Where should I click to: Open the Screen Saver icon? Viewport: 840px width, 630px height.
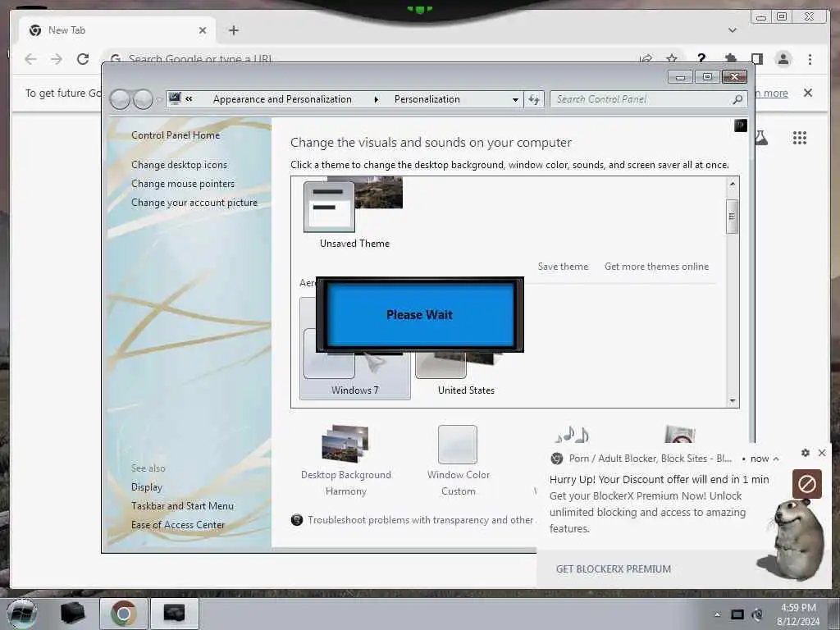point(679,434)
